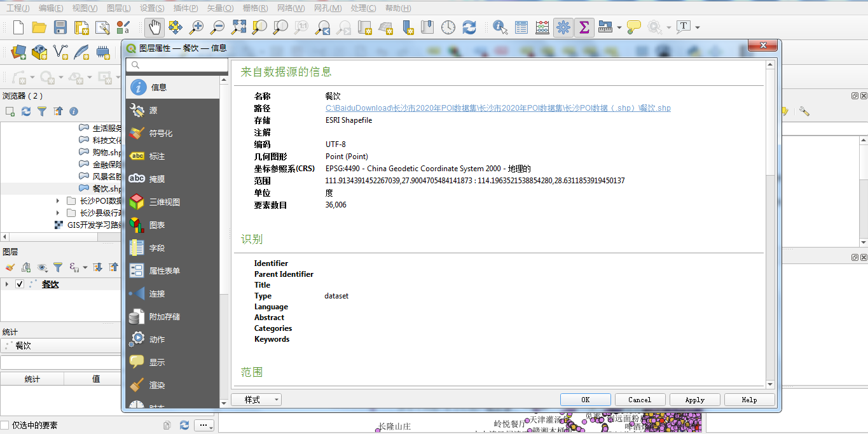This screenshot has width=868, height=434.
Task: Click the circular Refresh map icon
Action: 469,27
